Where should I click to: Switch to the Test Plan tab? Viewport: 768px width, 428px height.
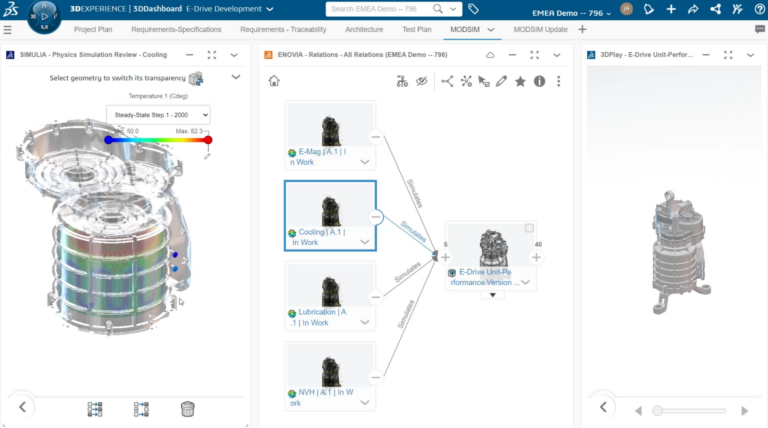point(417,29)
